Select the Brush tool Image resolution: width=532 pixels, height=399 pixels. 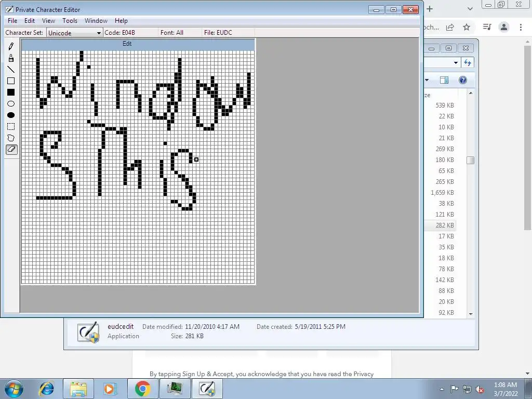pyautogui.click(x=11, y=58)
